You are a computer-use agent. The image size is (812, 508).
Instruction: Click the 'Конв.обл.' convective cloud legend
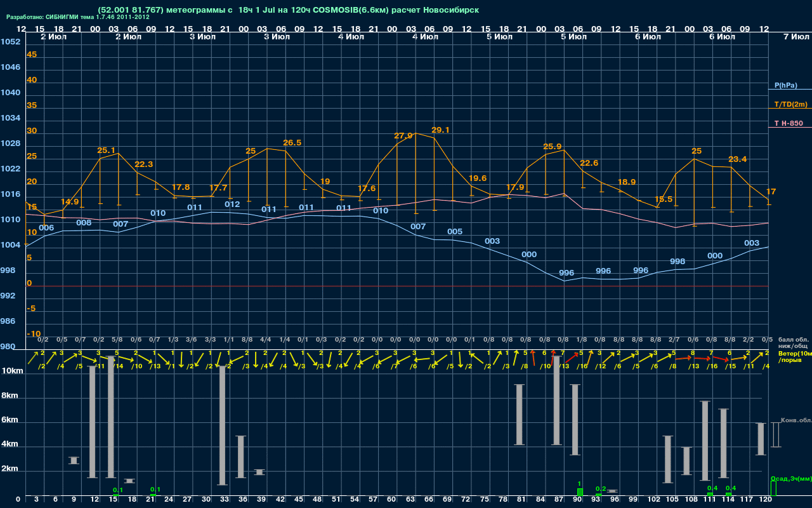tap(796, 420)
